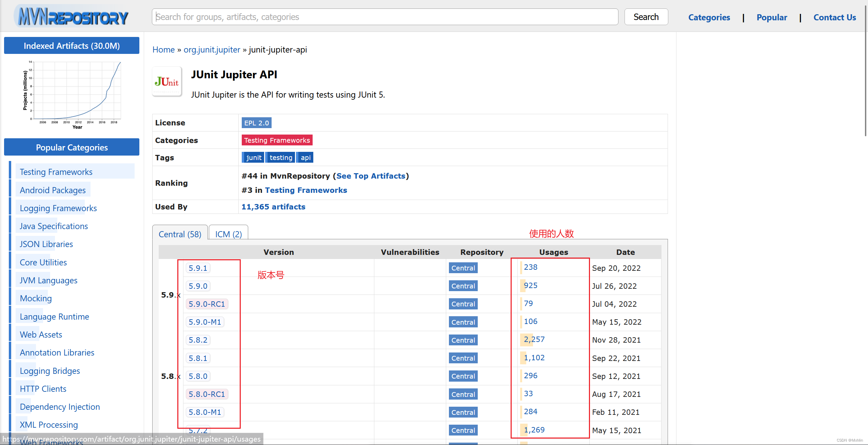The width and height of the screenshot is (868, 445).
Task: Open Core Utilities category
Action: pyautogui.click(x=43, y=262)
